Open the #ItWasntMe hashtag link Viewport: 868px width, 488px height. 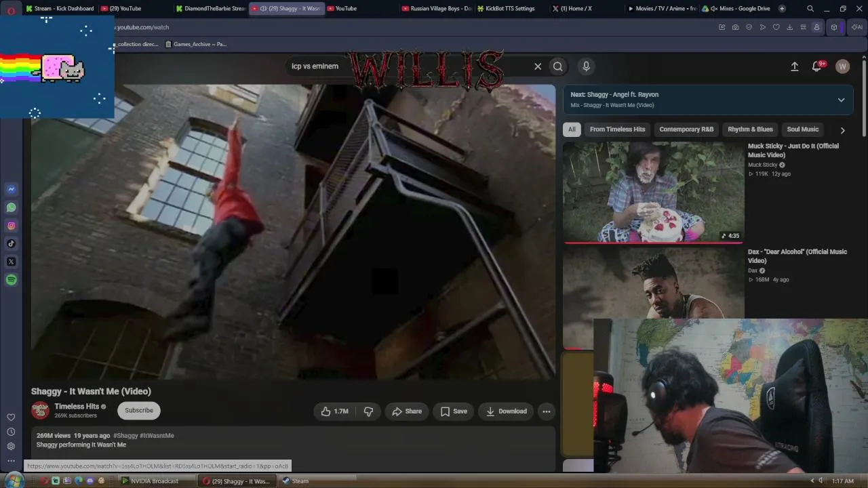point(157,436)
